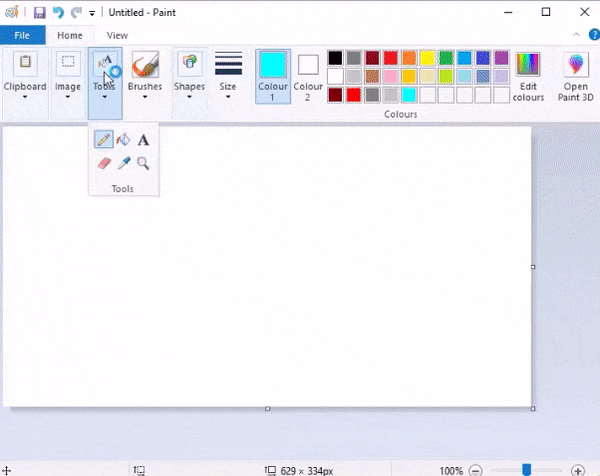Open the Shapes group dropdown
This screenshot has width=600, height=476.
coord(189,83)
